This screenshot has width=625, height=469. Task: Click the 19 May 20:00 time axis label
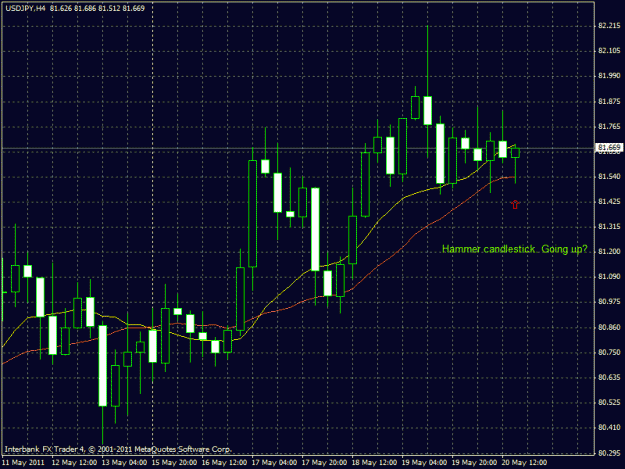(474, 463)
